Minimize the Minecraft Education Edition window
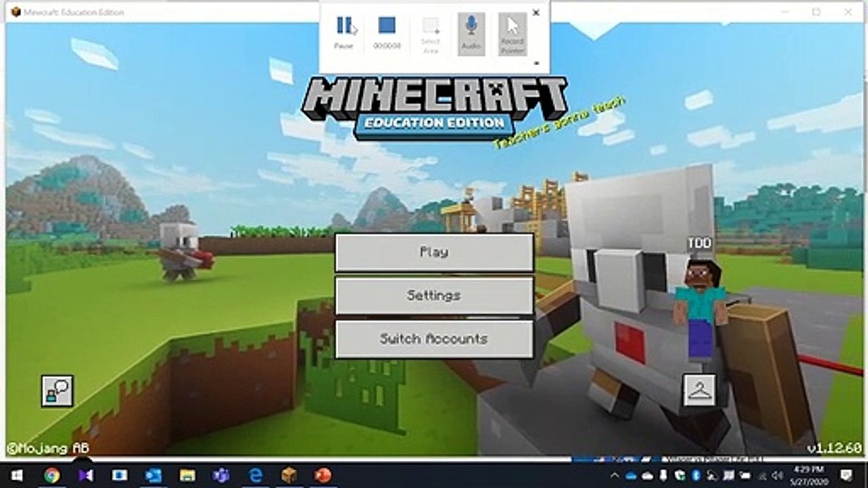The image size is (868, 488). [785, 12]
